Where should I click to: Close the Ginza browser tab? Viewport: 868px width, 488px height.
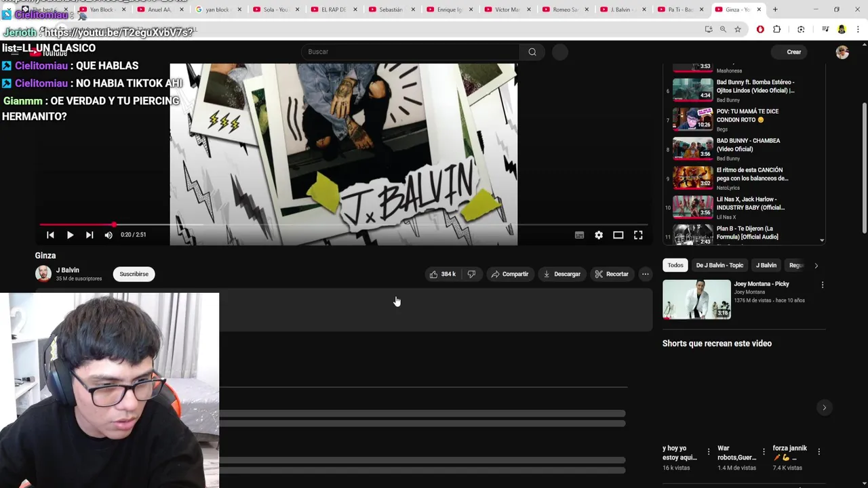pyautogui.click(x=759, y=9)
